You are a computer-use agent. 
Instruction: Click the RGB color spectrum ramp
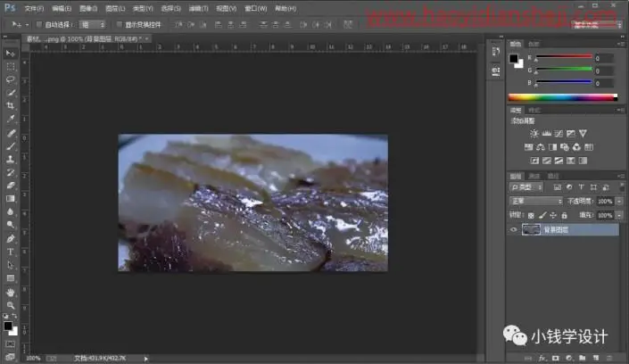point(562,97)
